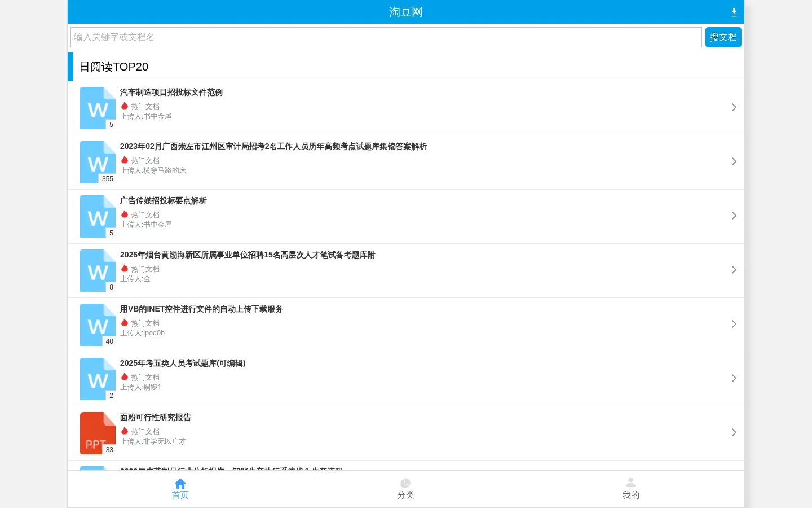Click the download icon in the top bar
Image resolution: width=812 pixels, height=508 pixels.
click(734, 12)
